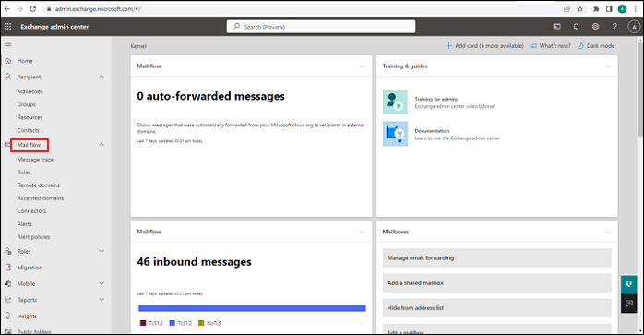
Task: Open the app launcher waffle icon
Action: [x=7, y=27]
